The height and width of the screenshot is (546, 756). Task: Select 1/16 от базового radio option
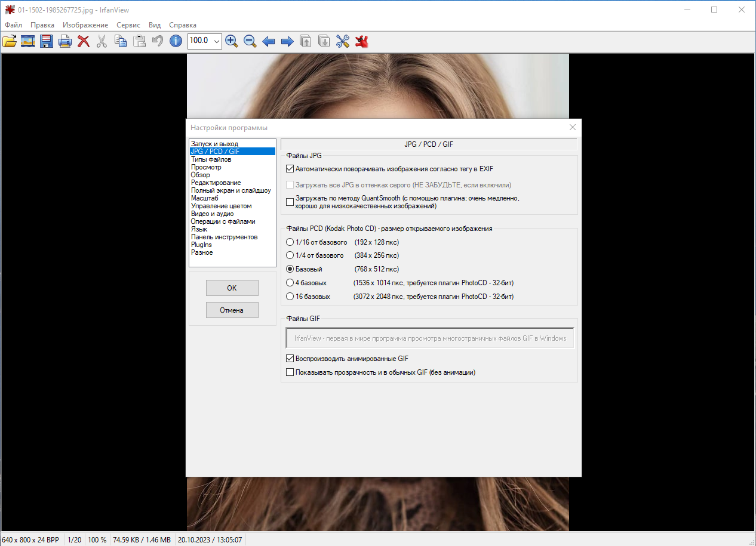pos(290,242)
